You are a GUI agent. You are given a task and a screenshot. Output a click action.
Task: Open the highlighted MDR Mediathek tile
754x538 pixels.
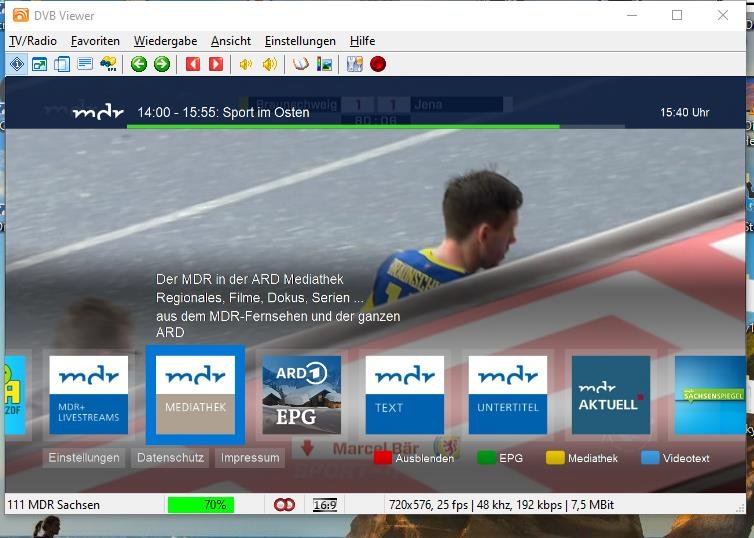(x=195, y=395)
